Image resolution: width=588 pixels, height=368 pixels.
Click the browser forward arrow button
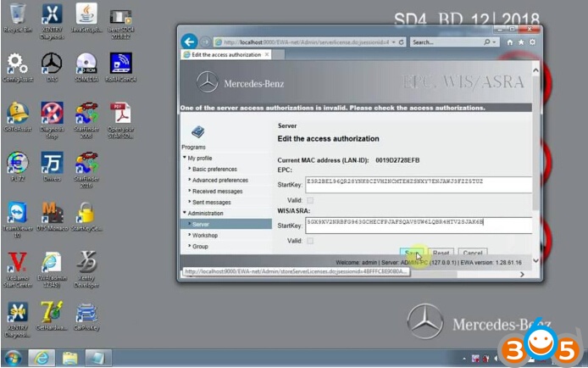[205, 42]
